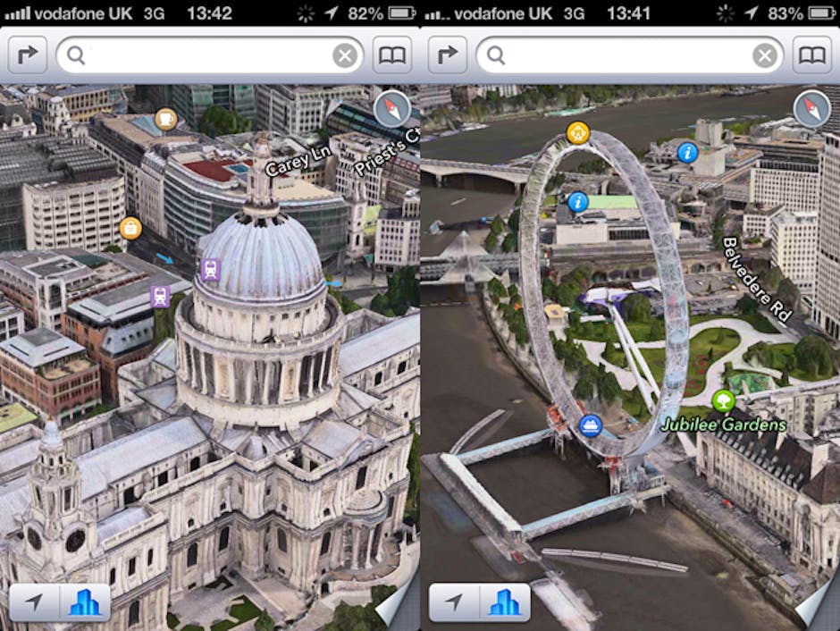Toggle 3D buildings on the right map
This screenshot has height=631, width=840.
[x=505, y=602]
